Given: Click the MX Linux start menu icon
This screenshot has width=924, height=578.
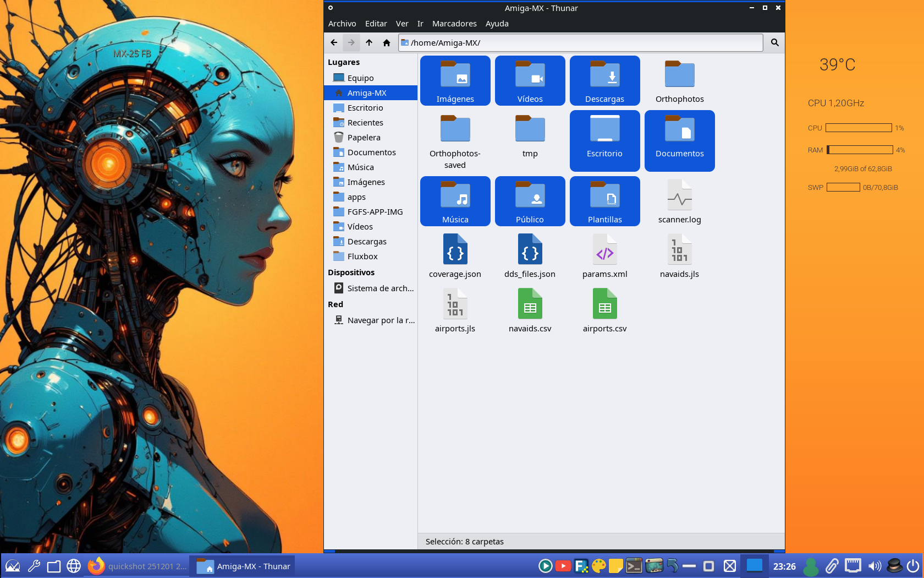Looking at the screenshot, I should 13,566.
